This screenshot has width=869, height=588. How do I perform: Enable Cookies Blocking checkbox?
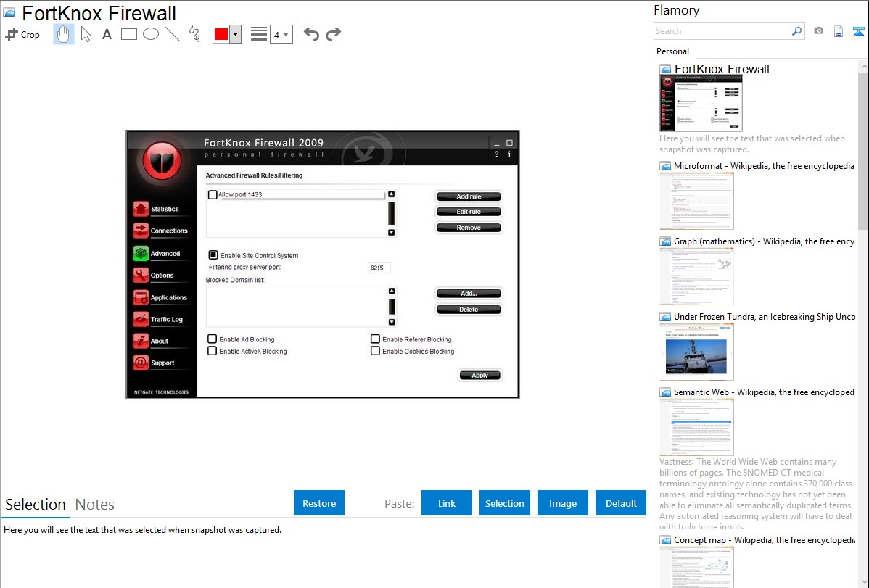click(x=375, y=351)
